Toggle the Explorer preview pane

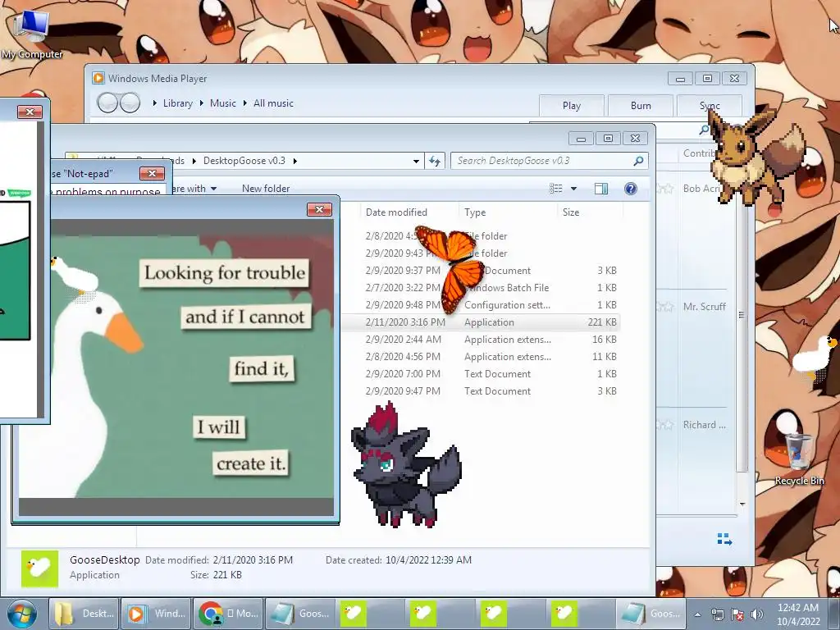pos(601,189)
